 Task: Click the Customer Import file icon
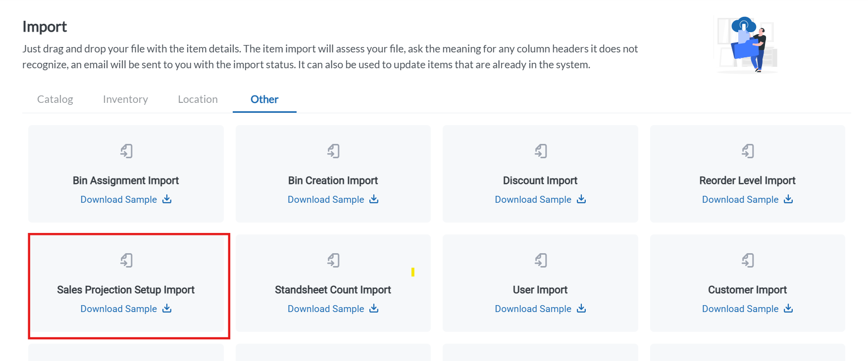coord(748,260)
